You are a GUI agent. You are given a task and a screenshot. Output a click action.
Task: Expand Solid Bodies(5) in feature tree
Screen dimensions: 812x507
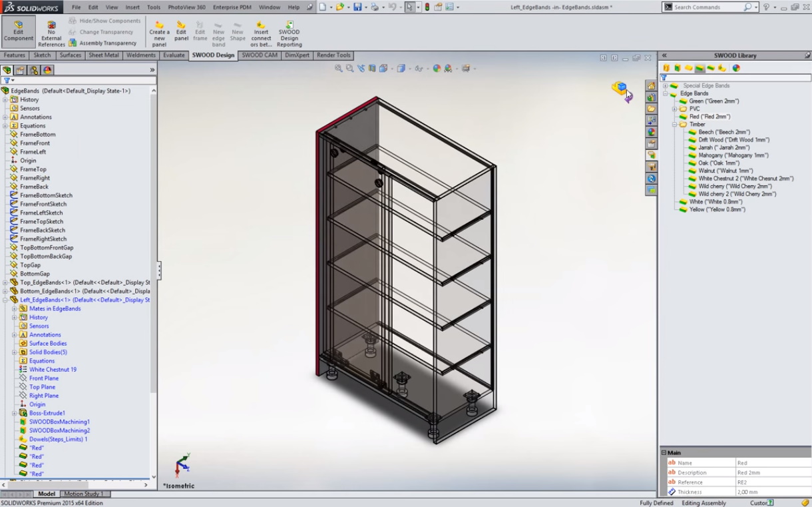coord(14,352)
